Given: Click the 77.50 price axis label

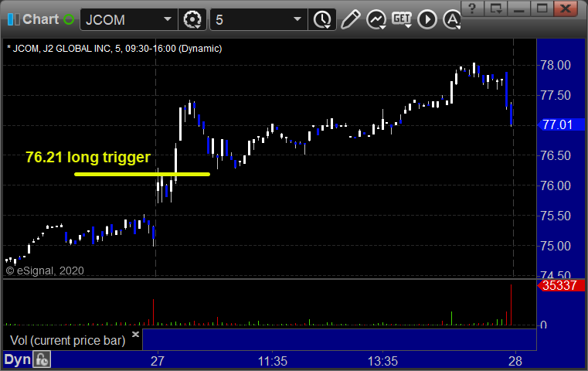Looking at the screenshot, I should [556, 95].
